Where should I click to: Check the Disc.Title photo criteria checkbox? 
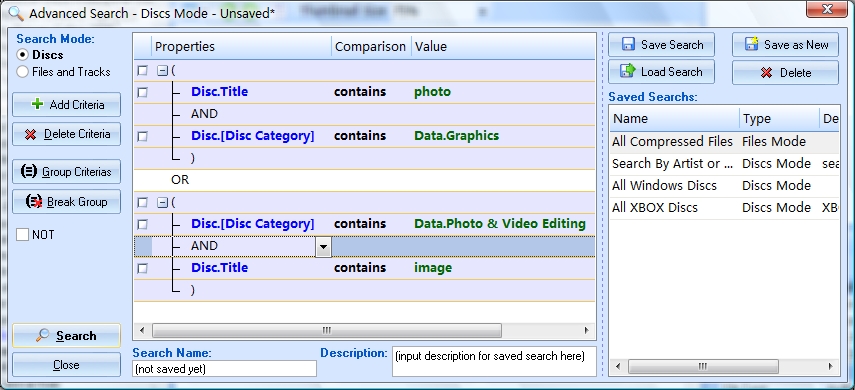click(x=142, y=92)
